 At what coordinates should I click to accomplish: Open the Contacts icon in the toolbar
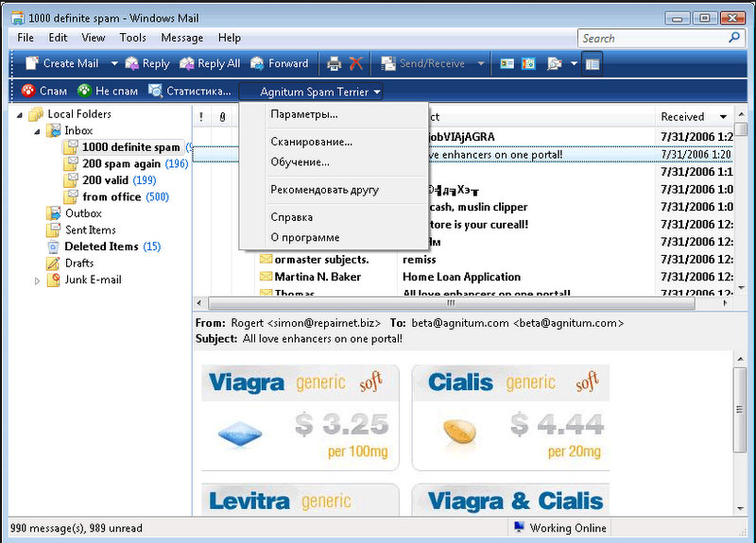[x=507, y=63]
